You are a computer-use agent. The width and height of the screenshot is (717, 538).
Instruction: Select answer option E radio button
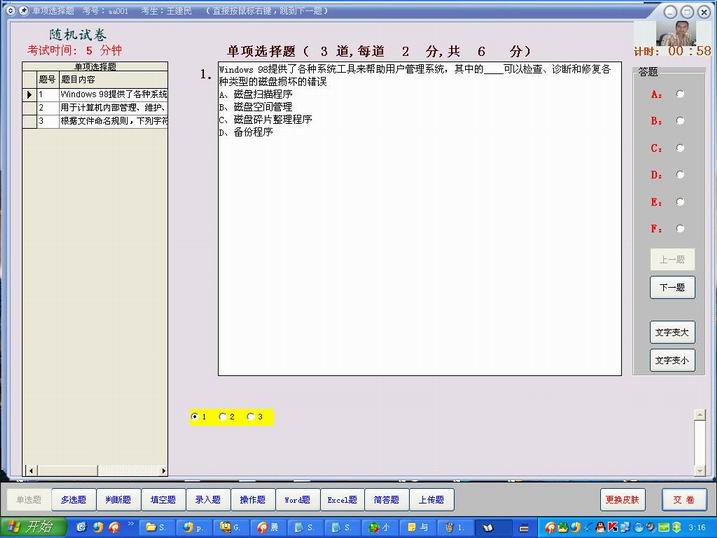(x=680, y=202)
